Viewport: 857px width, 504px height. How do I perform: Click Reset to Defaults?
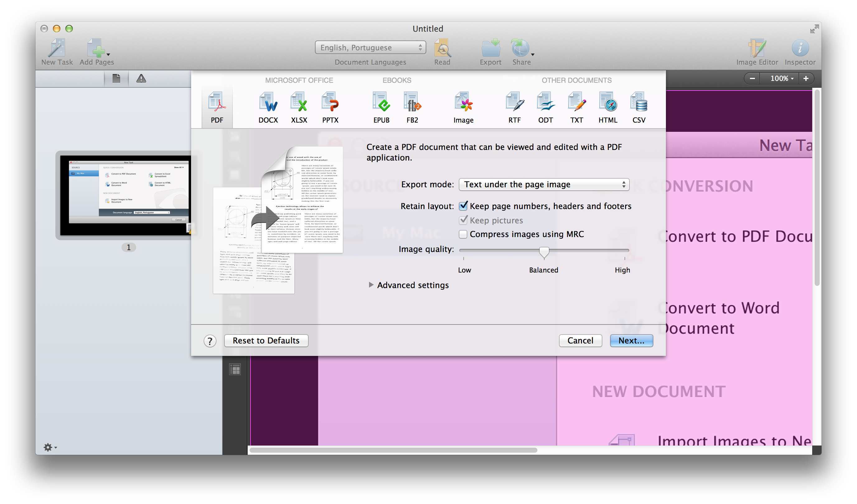click(266, 341)
